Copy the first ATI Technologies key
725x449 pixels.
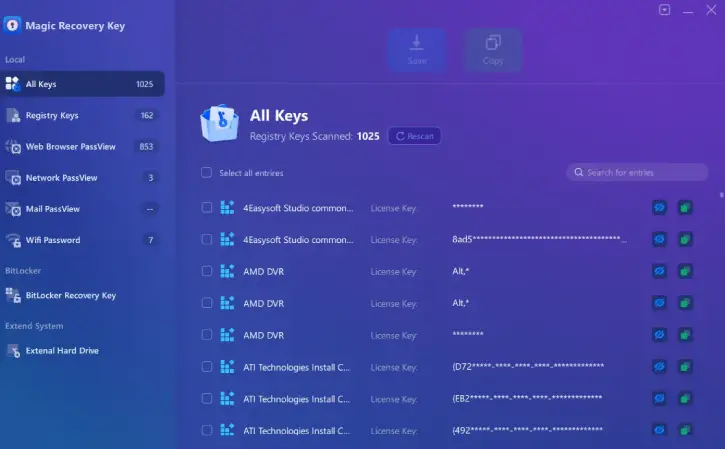coord(685,367)
